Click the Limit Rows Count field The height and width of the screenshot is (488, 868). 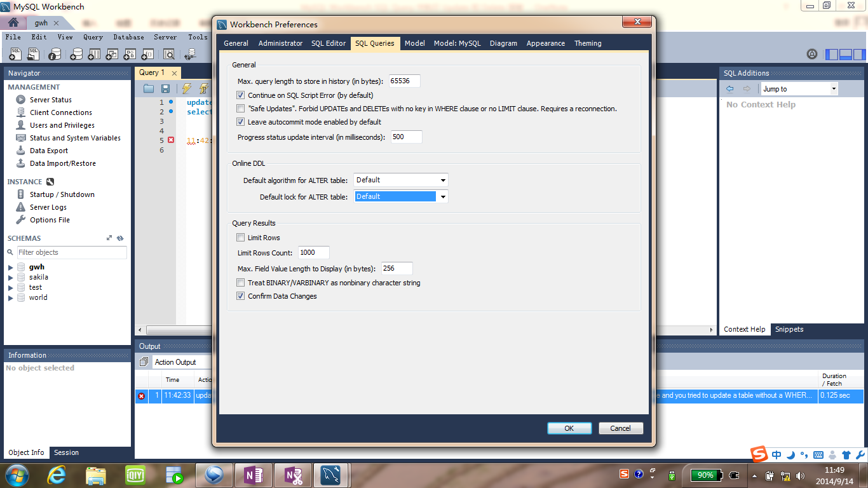point(313,252)
